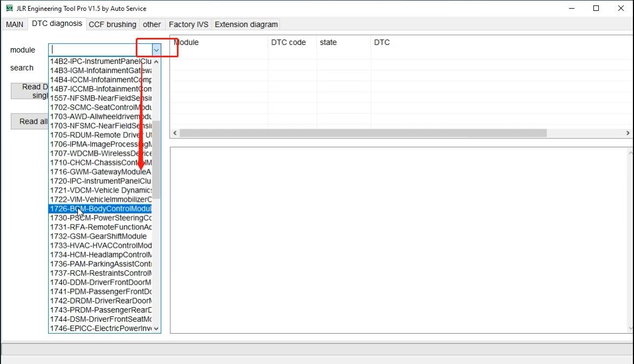Select 1703-AWD-Allwheeldrive module entry

[100, 117]
